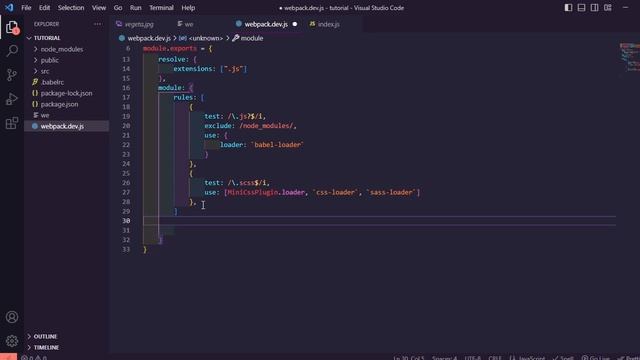The height and width of the screenshot is (360, 640).
Task: Click the file icon on the we tab
Action: pos(180,24)
